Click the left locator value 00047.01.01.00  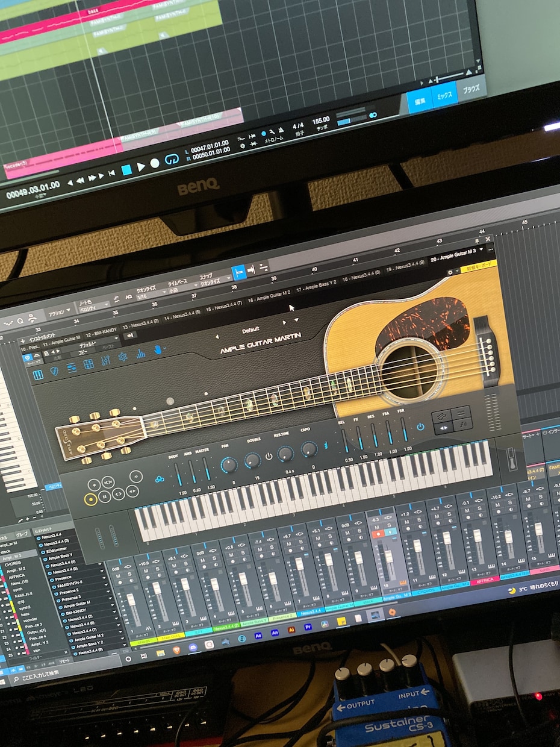[210, 146]
